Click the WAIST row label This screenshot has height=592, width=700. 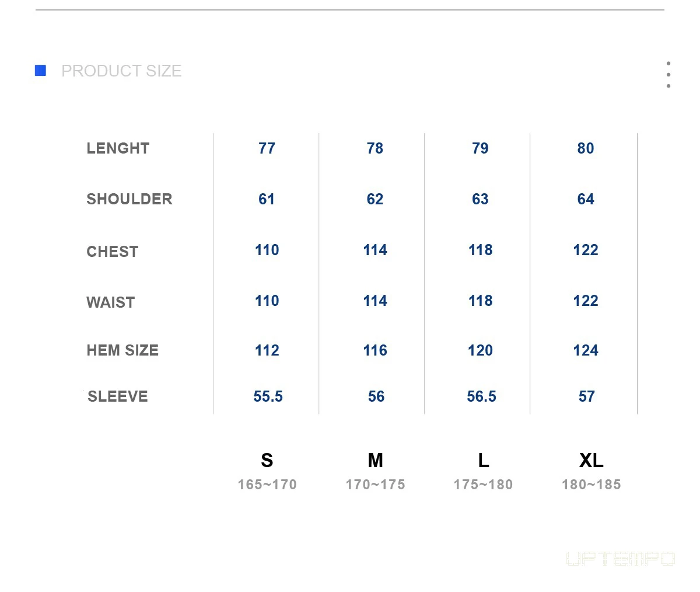click(111, 302)
